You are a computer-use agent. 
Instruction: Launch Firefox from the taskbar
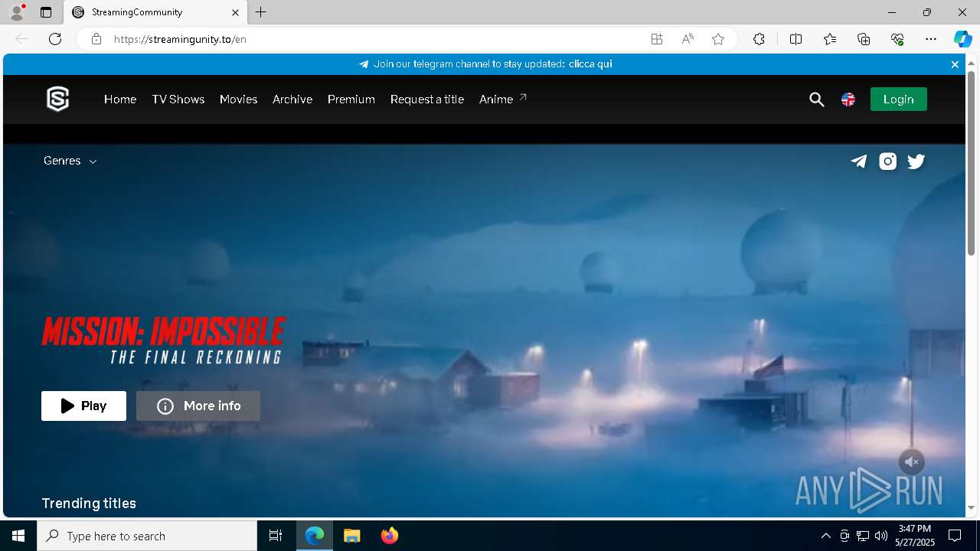tap(390, 536)
